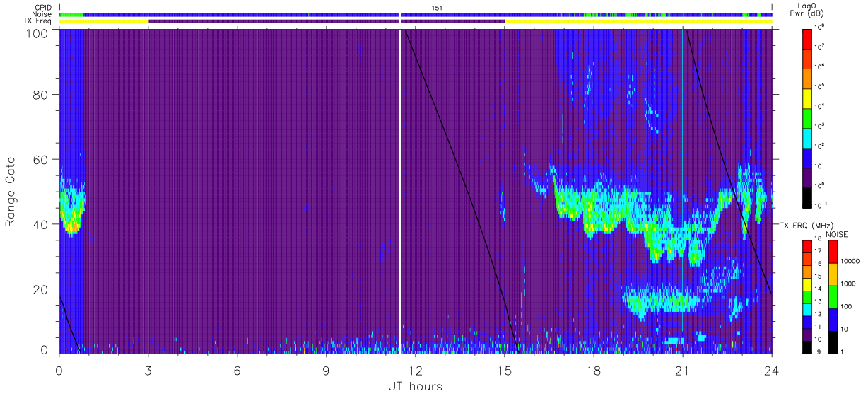Click x-axis tick label '18'
868x401 pixels.
coord(594,370)
